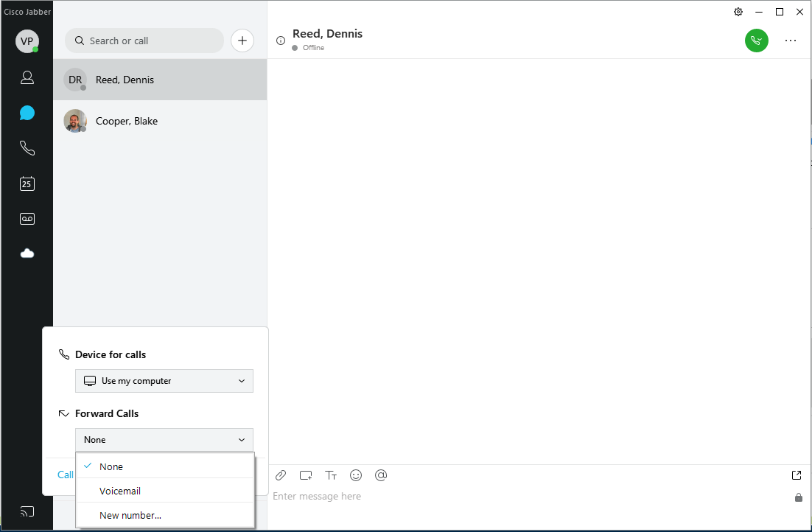Image resolution: width=812 pixels, height=532 pixels.
Task: Forward calls to Voicemail
Action: point(120,491)
